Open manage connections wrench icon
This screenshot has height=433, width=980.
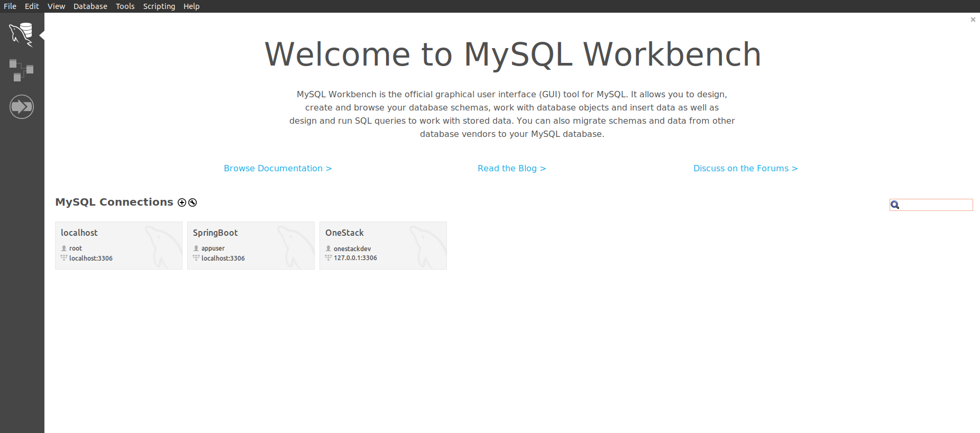[193, 202]
